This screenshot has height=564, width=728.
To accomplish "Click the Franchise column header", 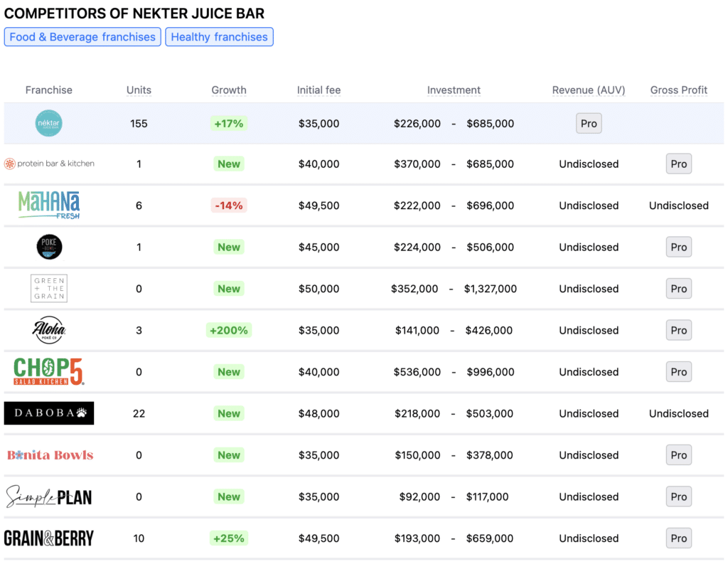I will pos(49,90).
